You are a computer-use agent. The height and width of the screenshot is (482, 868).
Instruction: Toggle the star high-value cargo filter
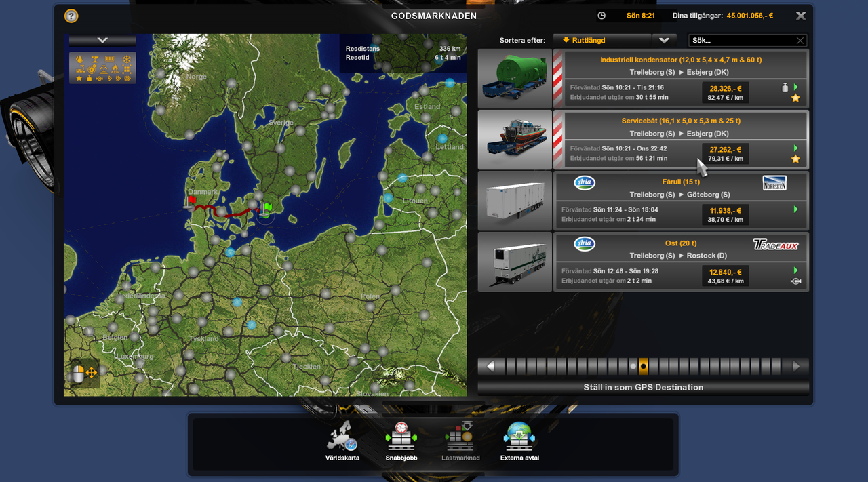point(79,79)
